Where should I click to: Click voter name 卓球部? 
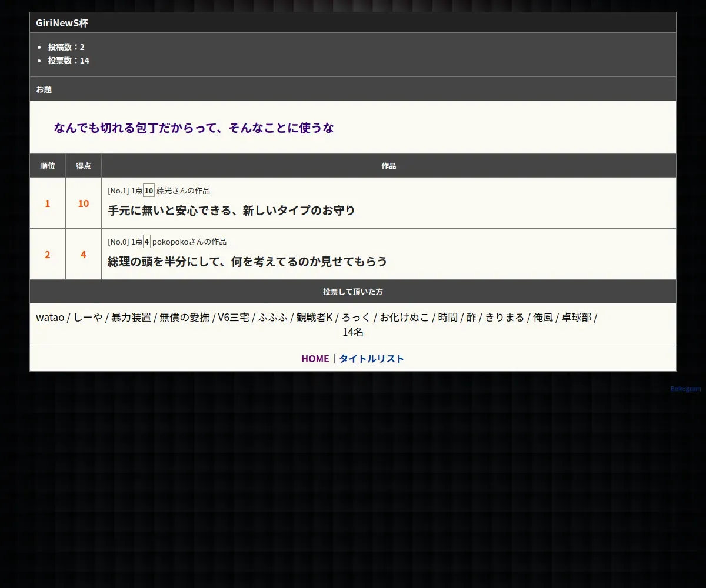click(577, 318)
